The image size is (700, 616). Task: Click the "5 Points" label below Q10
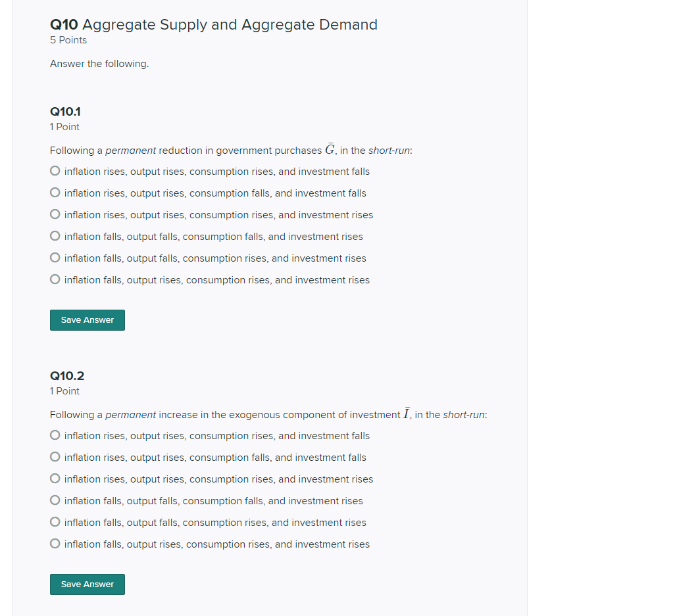(x=67, y=40)
